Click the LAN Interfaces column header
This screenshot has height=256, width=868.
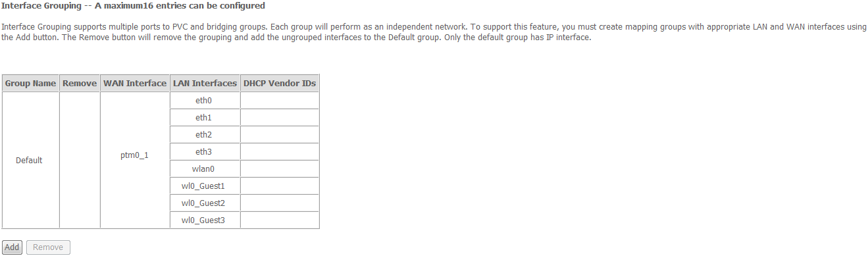[x=205, y=84]
